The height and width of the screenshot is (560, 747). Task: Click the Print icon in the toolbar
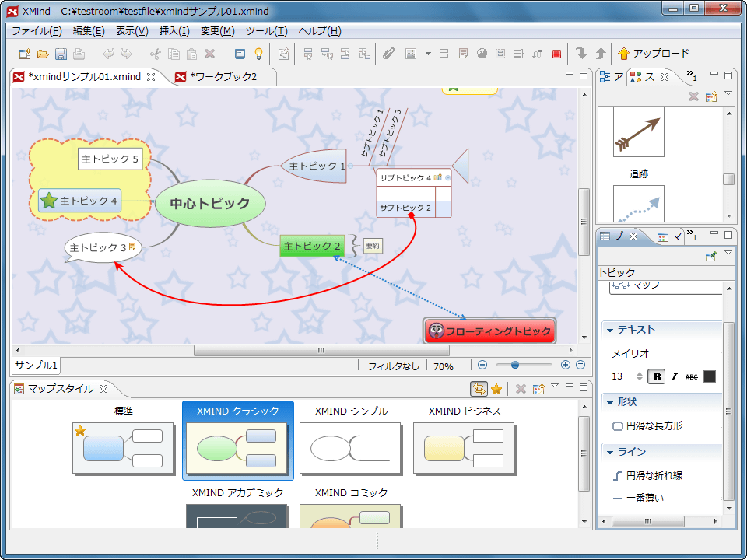[79, 54]
